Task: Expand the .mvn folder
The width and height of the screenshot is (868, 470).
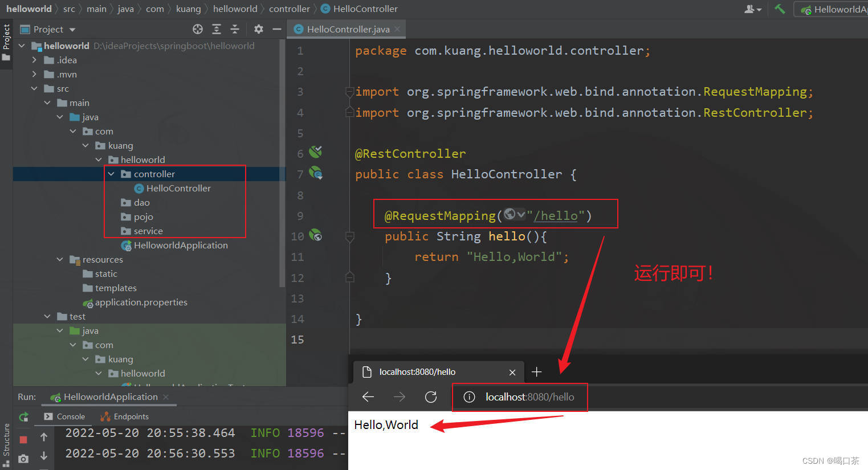Action: [34, 74]
